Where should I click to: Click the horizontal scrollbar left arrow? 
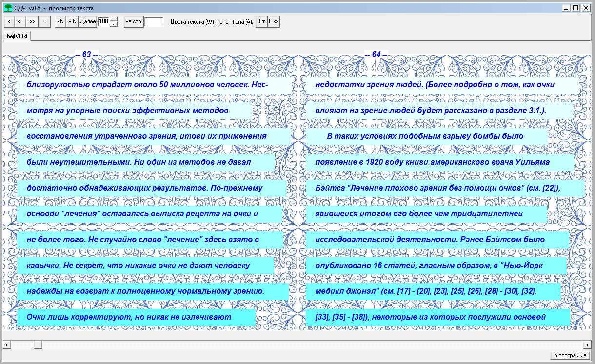pyautogui.click(x=7, y=345)
